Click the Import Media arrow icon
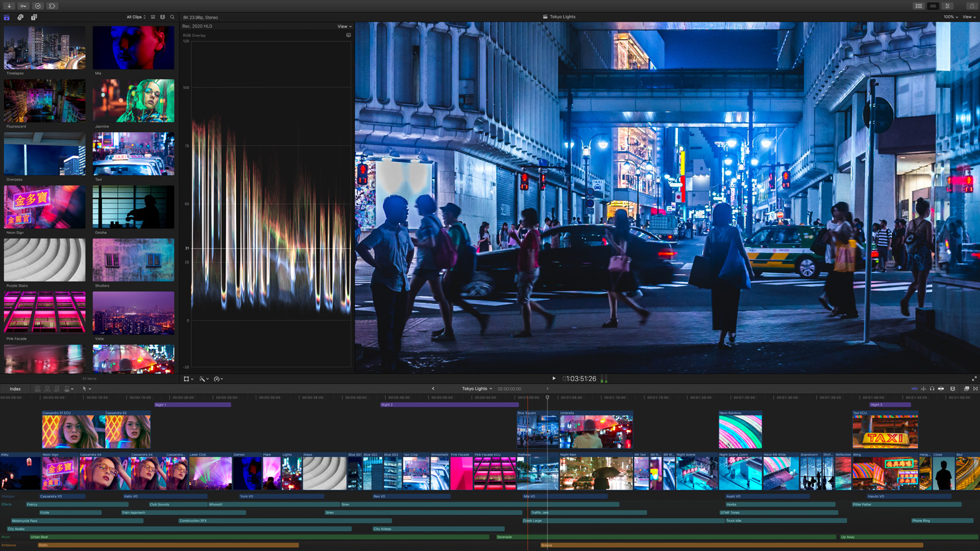This screenshot has height=551, width=980. 9,6
